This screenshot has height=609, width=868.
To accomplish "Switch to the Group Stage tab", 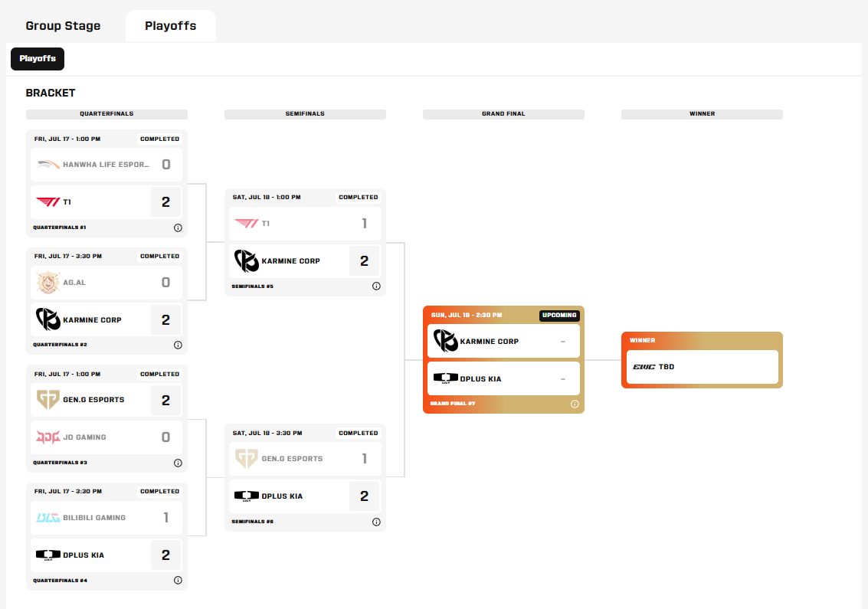I will (63, 26).
